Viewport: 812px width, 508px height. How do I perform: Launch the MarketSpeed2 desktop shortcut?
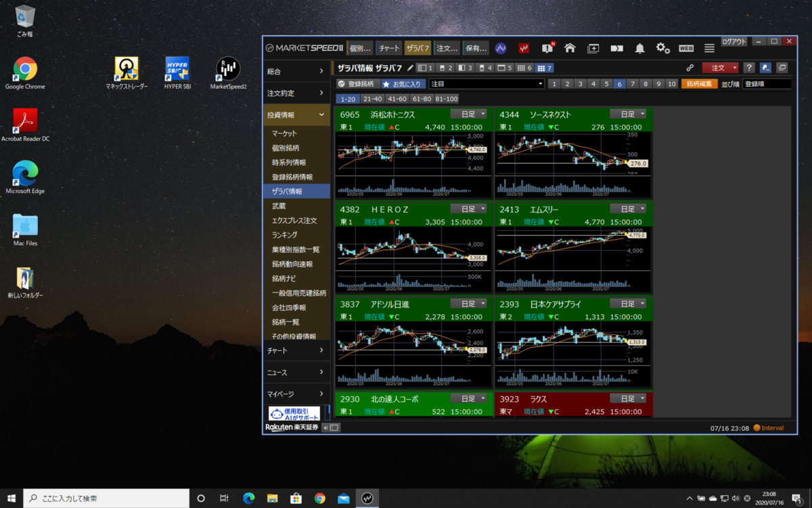click(228, 73)
